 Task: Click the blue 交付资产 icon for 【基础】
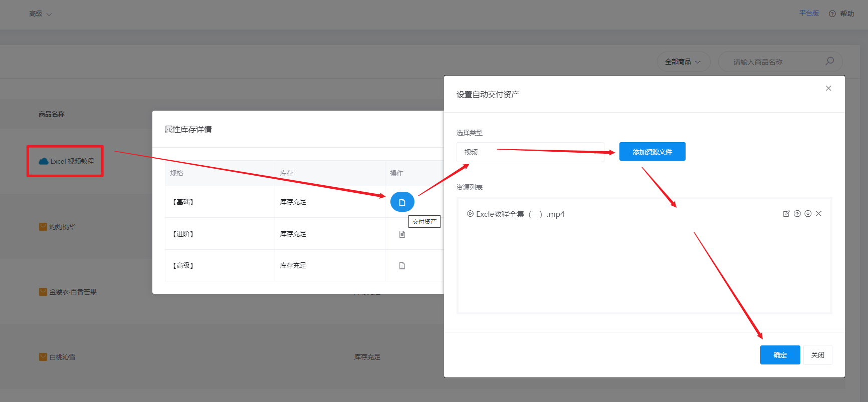tap(402, 202)
